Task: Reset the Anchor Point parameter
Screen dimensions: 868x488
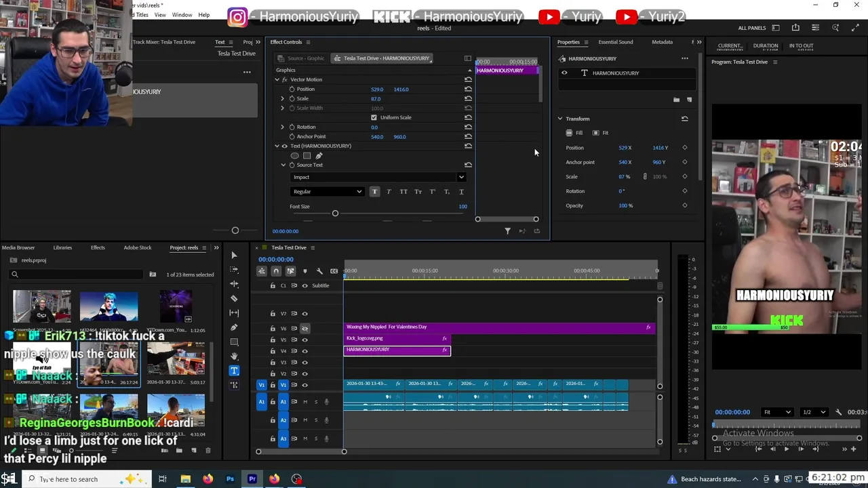Action: 468,136
